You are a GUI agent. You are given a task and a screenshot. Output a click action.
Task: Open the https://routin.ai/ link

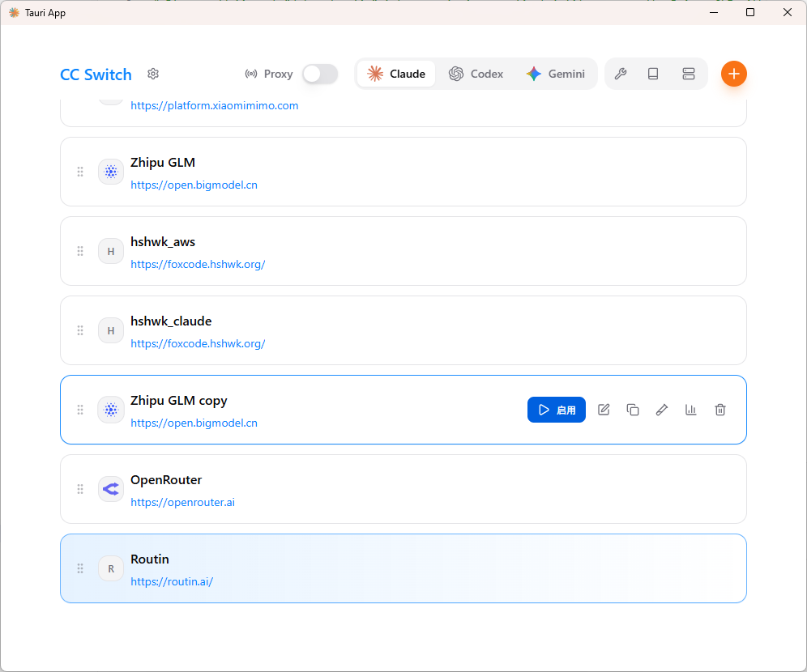coord(172,581)
